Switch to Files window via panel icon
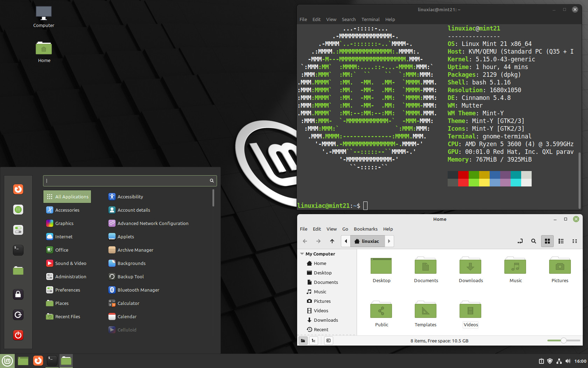 coord(66,361)
